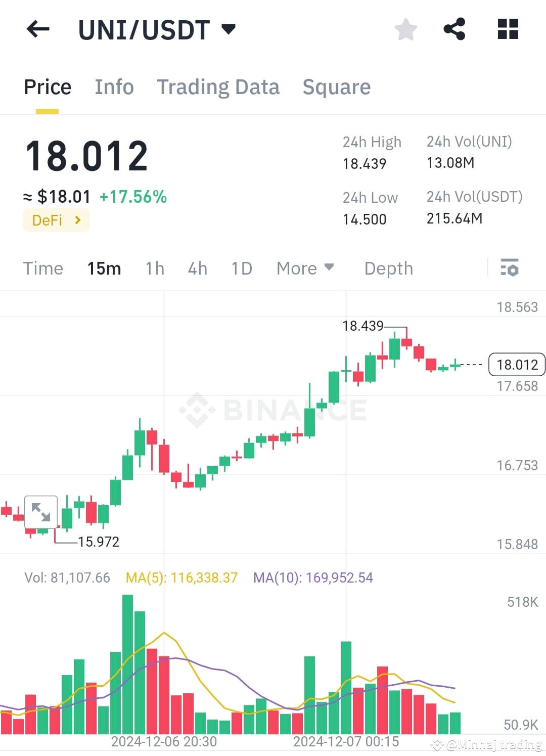Expand the chart to fullscreen
Screen dimensions: 546x756
tap(40, 512)
